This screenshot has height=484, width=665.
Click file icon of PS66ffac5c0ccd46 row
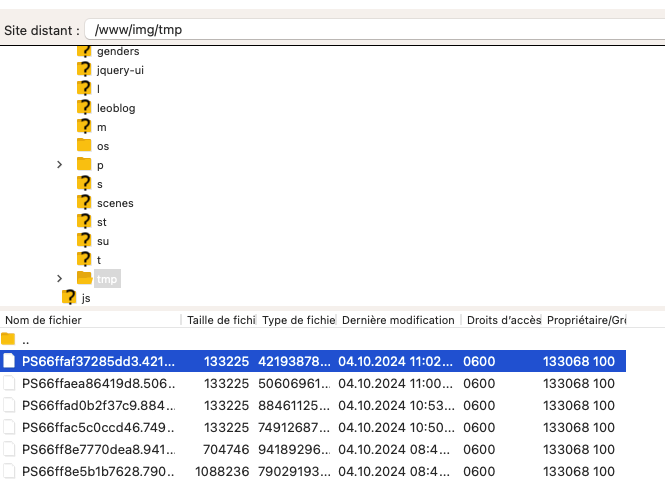8,427
